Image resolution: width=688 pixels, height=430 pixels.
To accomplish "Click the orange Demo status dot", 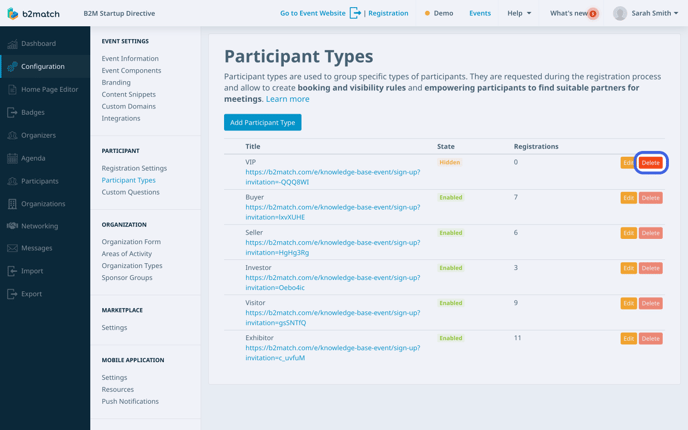I will point(427,13).
